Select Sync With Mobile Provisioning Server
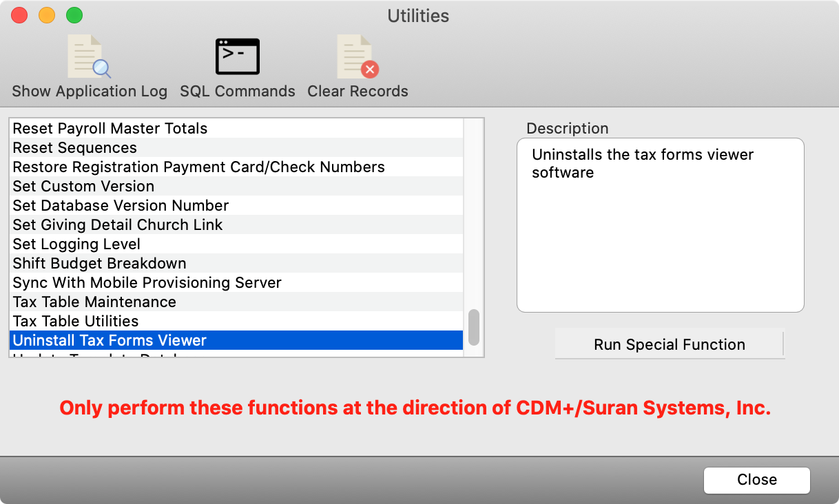Image resolution: width=839 pixels, height=504 pixels. [147, 283]
